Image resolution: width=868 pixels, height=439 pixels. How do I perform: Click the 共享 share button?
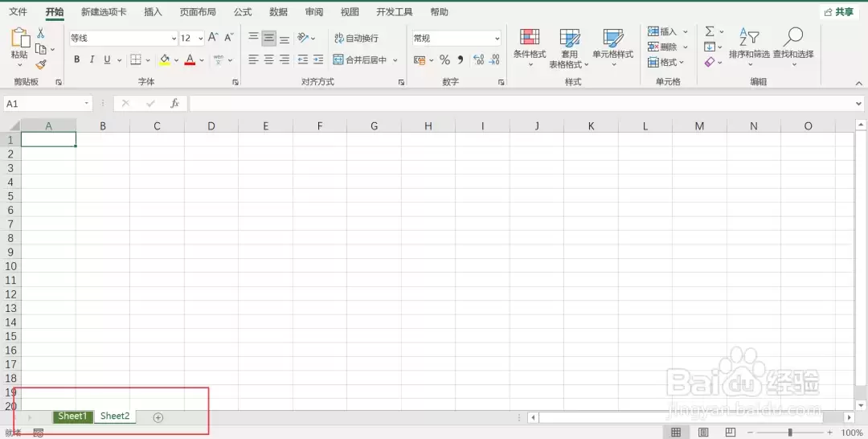pyautogui.click(x=839, y=12)
